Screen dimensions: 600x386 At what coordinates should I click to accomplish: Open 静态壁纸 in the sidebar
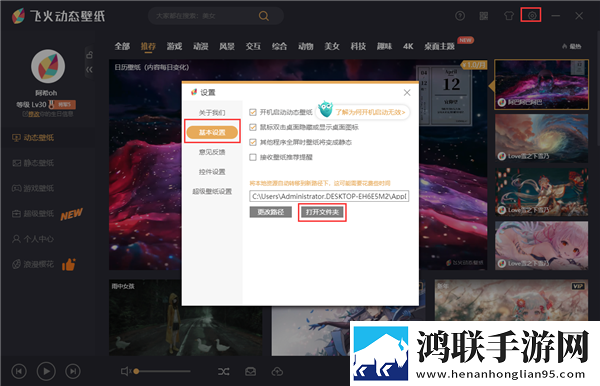click(33, 163)
